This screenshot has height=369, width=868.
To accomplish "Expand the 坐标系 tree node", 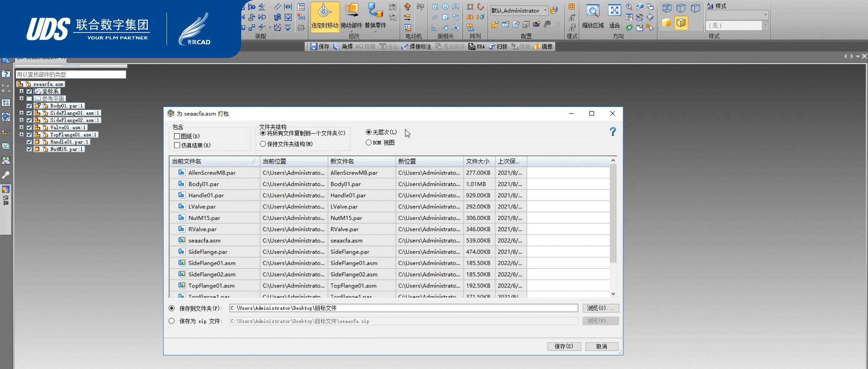I will pyautogui.click(x=21, y=91).
